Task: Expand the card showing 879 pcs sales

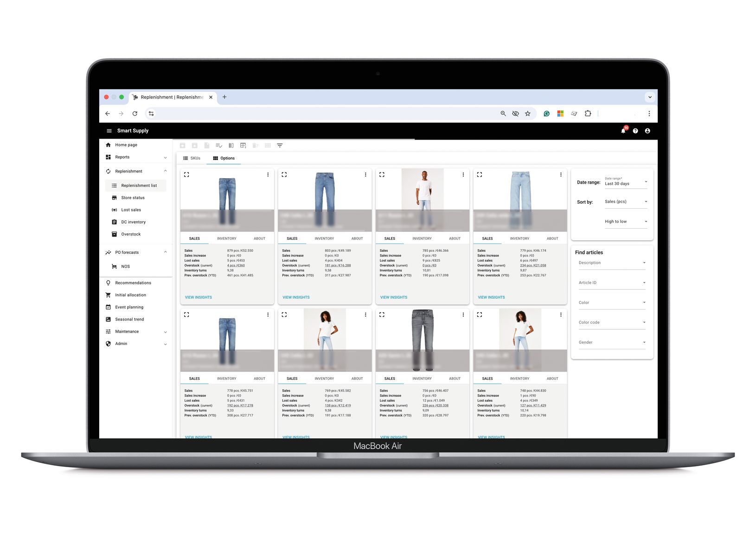Action: [x=186, y=175]
